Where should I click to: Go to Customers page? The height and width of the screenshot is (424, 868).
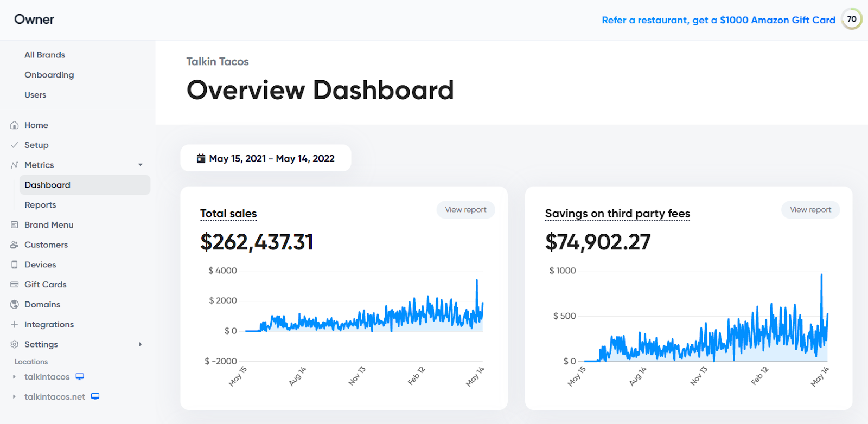(46, 245)
